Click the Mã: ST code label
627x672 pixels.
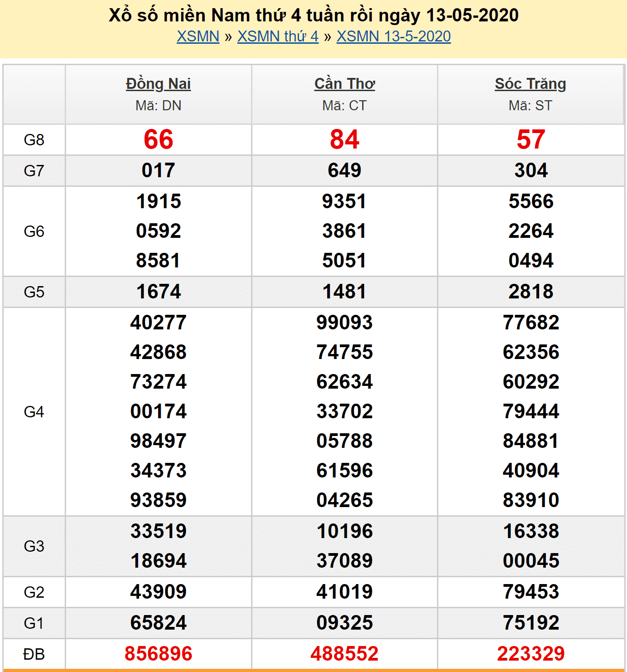click(530, 106)
